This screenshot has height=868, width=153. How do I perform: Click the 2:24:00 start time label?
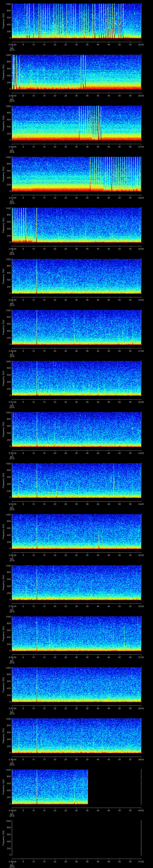click(x=12, y=44)
